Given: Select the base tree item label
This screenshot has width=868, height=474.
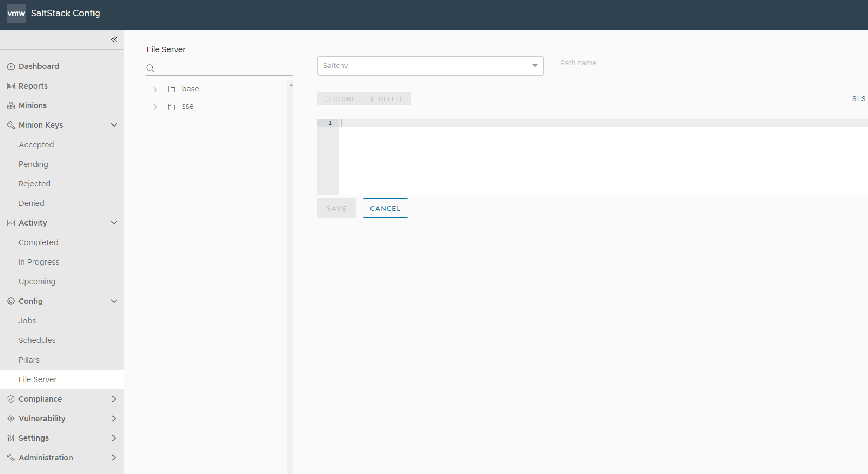Looking at the screenshot, I should point(191,89).
